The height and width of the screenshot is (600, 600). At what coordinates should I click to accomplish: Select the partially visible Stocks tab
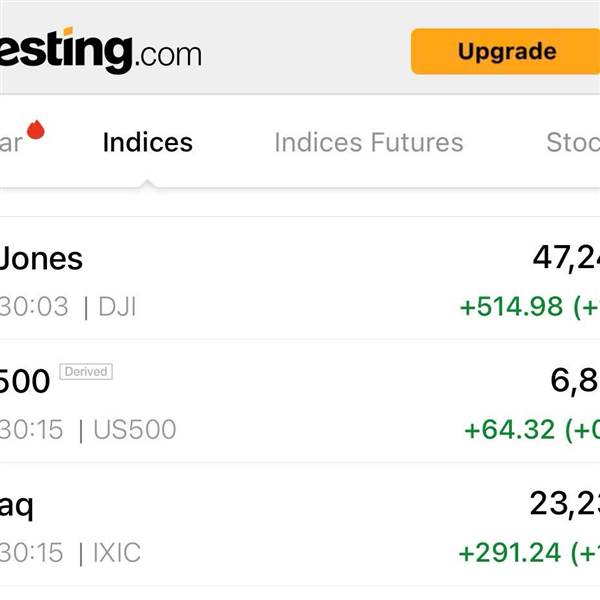point(572,142)
